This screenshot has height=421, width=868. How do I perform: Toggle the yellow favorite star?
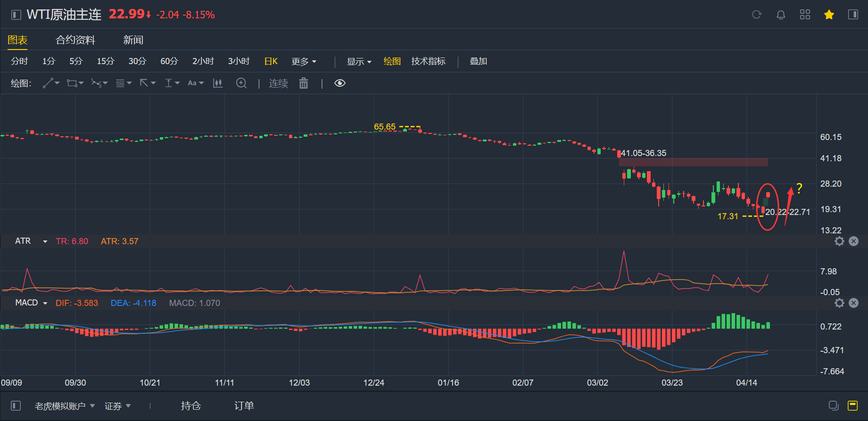coord(829,15)
